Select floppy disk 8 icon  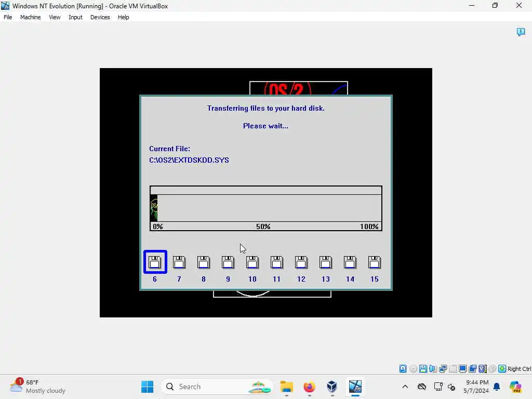click(x=204, y=262)
